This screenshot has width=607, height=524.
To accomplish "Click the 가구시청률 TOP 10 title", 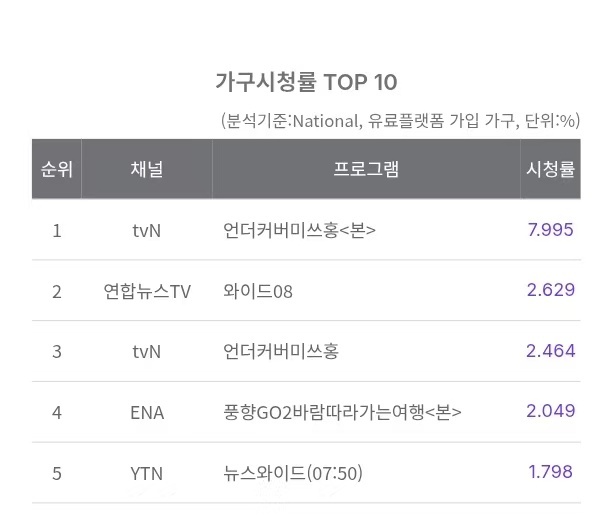I will coord(306,81).
